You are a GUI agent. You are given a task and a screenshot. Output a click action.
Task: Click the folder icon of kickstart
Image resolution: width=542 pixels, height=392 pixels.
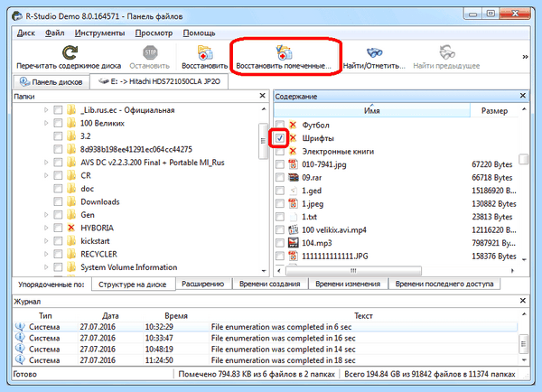tap(71, 241)
